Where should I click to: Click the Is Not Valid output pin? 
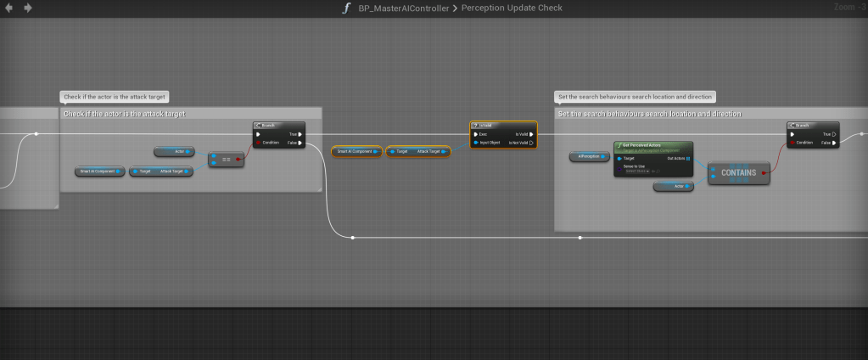click(x=531, y=143)
